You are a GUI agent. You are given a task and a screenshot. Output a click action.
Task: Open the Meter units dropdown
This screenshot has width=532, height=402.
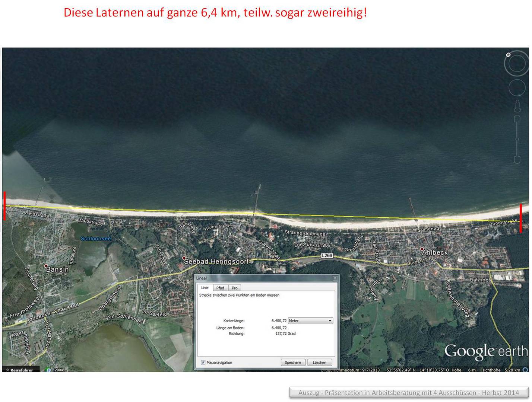pos(310,320)
